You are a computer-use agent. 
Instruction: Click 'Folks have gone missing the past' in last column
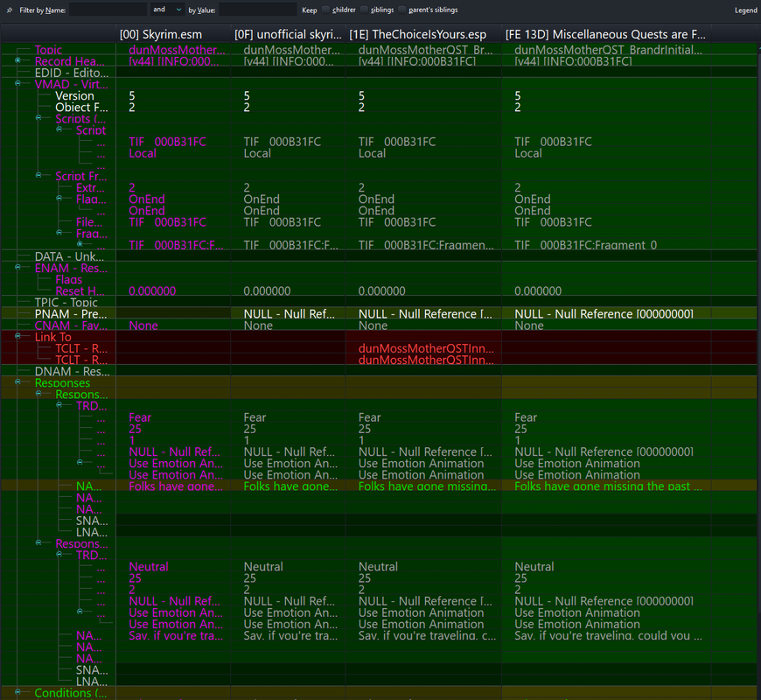point(608,486)
